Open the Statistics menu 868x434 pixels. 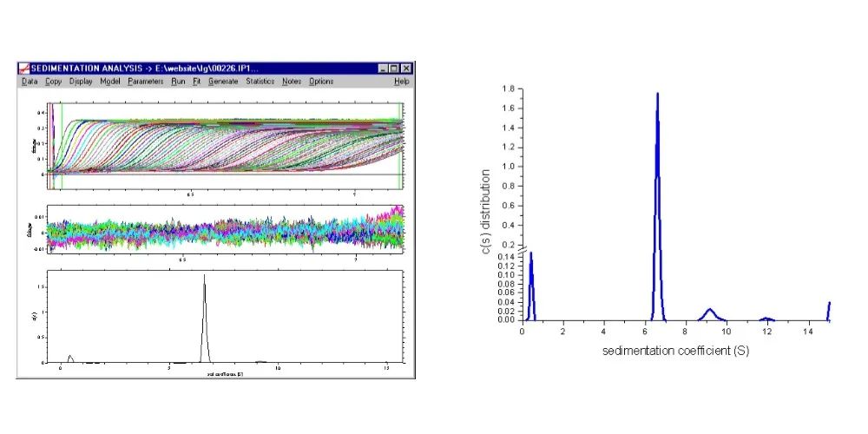260,82
